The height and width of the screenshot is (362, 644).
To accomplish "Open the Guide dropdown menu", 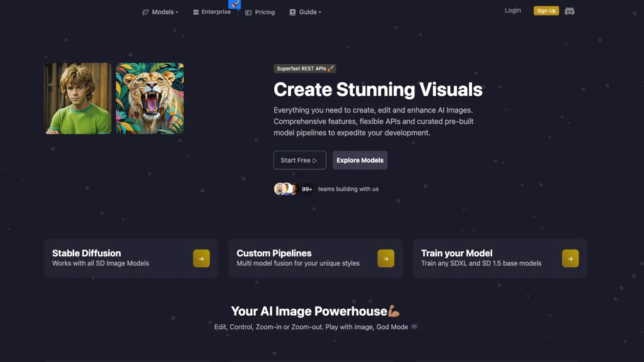I will point(308,12).
